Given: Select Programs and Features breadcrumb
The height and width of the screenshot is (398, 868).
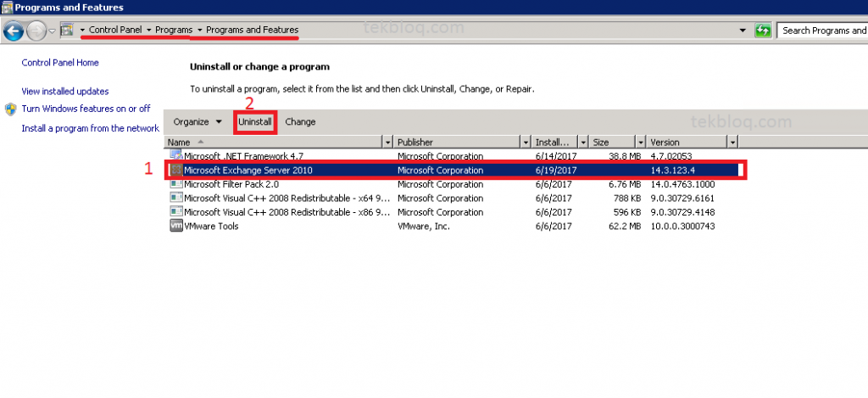Looking at the screenshot, I should (252, 30).
